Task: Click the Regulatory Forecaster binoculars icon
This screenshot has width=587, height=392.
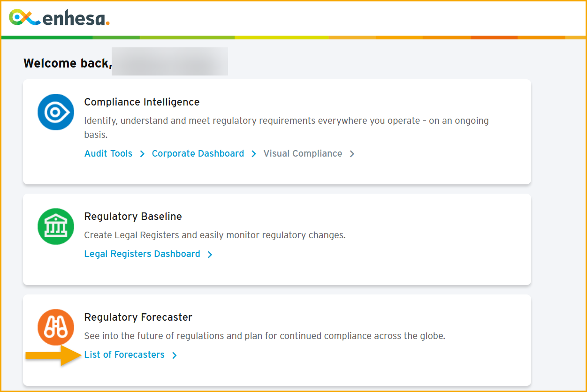Action: click(x=56, y=327)
